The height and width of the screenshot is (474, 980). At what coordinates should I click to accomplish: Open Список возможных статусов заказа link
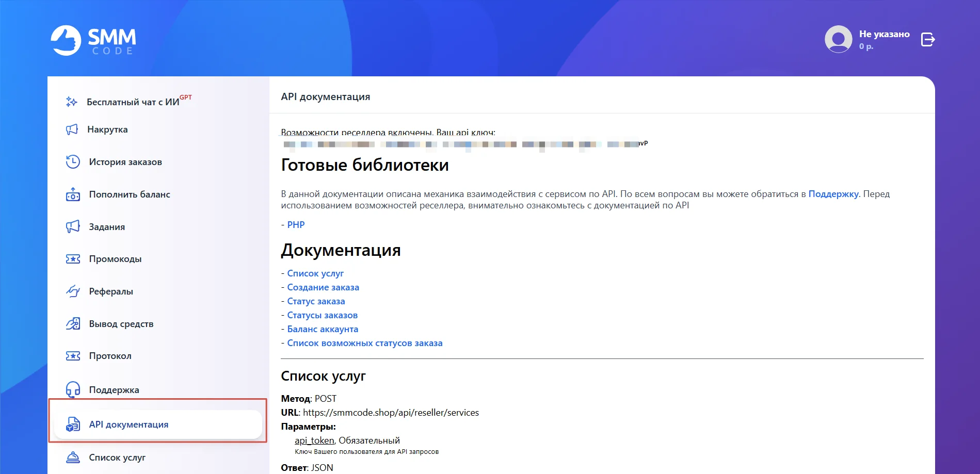365,343
